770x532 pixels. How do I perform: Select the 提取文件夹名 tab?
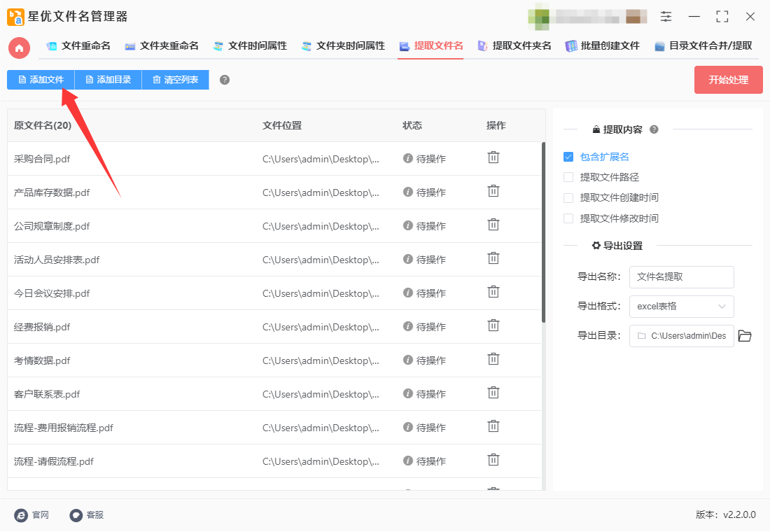click(x=514, y=46)
